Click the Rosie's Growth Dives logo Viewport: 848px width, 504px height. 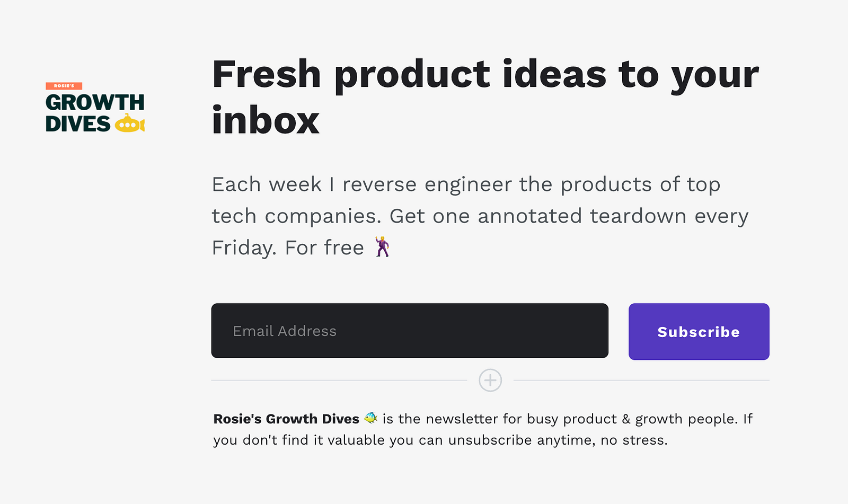[x=95, y=107]
